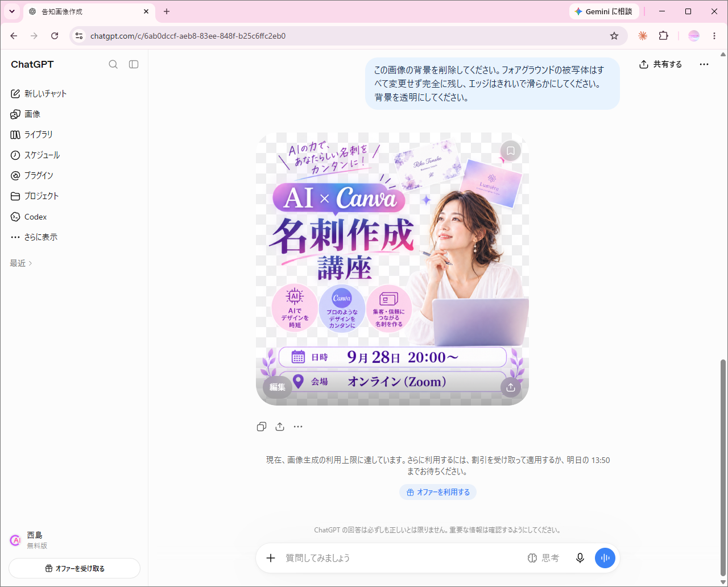The height and width of the screenshot is (587, 728).
Task: Click the scrollbar up arrow
Action: pos(723,55)
